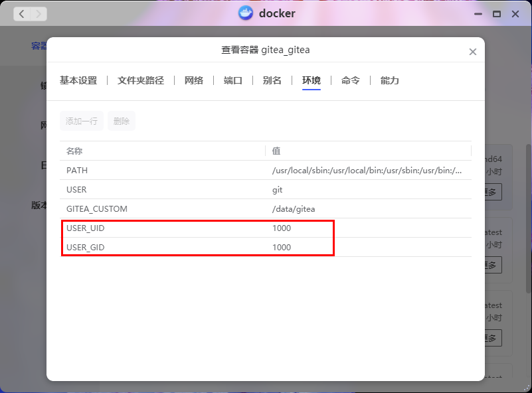Click the docker whale logo icon
Image resolution: width=532 pixels, height=393 pixels.
pyautogui.click(x=246, y=13)
